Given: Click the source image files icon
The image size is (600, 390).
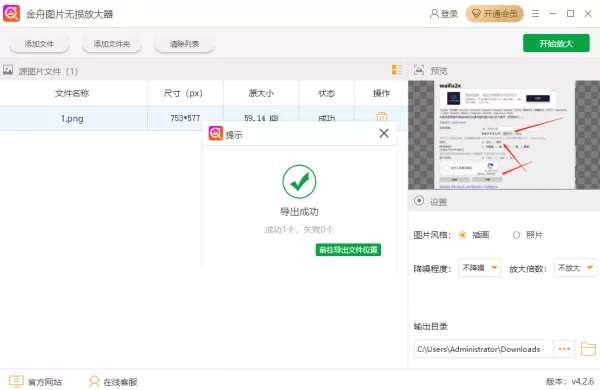Looking at the screenshot, I should point(8,70).
